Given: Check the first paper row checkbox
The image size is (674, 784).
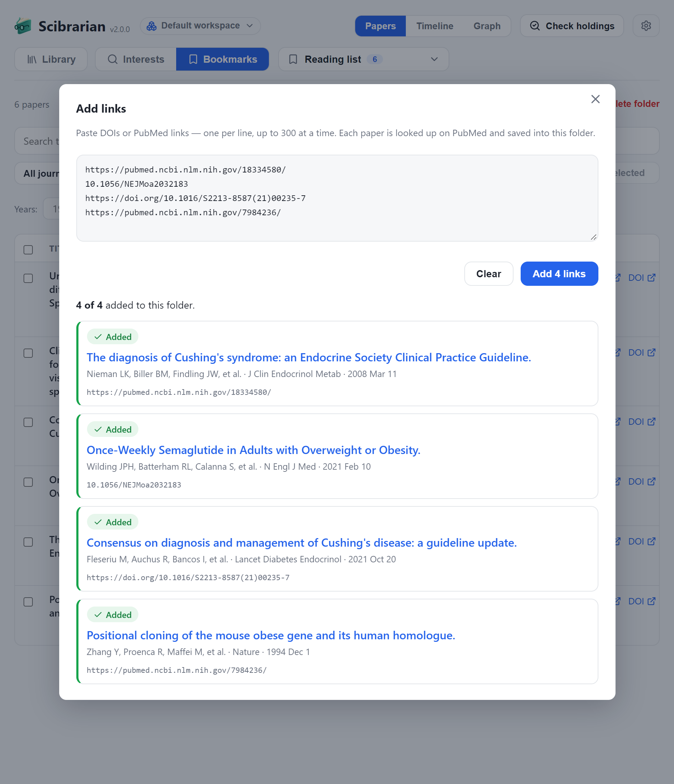Looking at the screenshot, I should (29, 278).
